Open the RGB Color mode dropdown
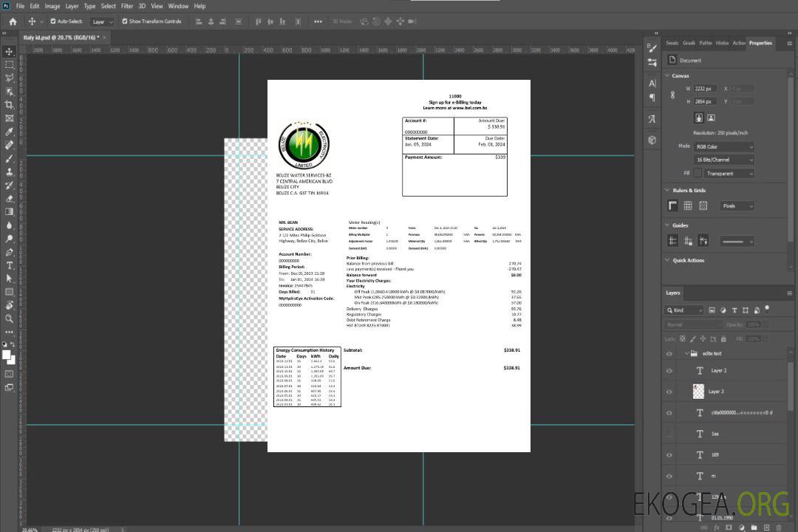 [x=723, y=146]
